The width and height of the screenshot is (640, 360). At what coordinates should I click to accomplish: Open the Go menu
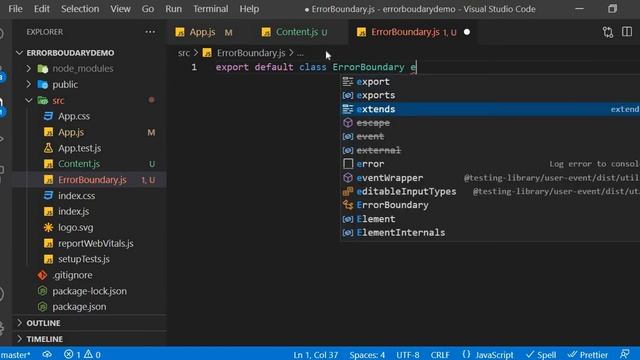tap(148, 9)
